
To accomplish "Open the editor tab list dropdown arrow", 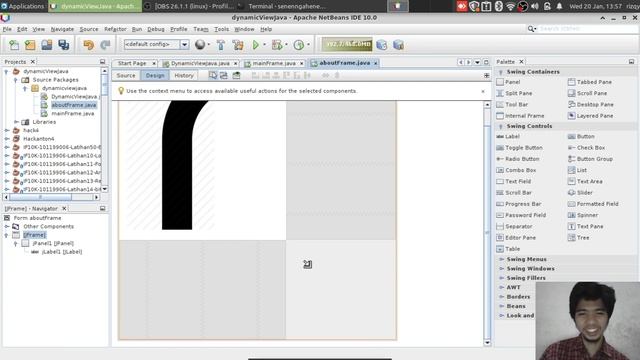I will [x=477, y=62].
